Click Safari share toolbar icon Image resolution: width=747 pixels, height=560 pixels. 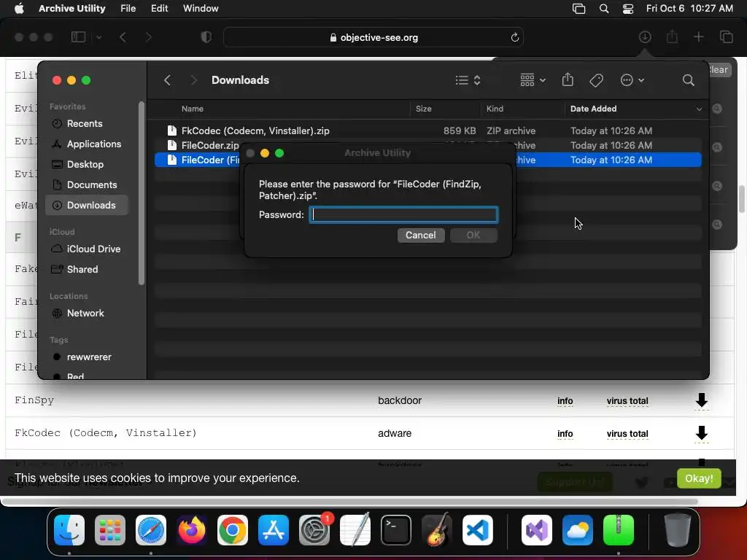click(672, 36)
